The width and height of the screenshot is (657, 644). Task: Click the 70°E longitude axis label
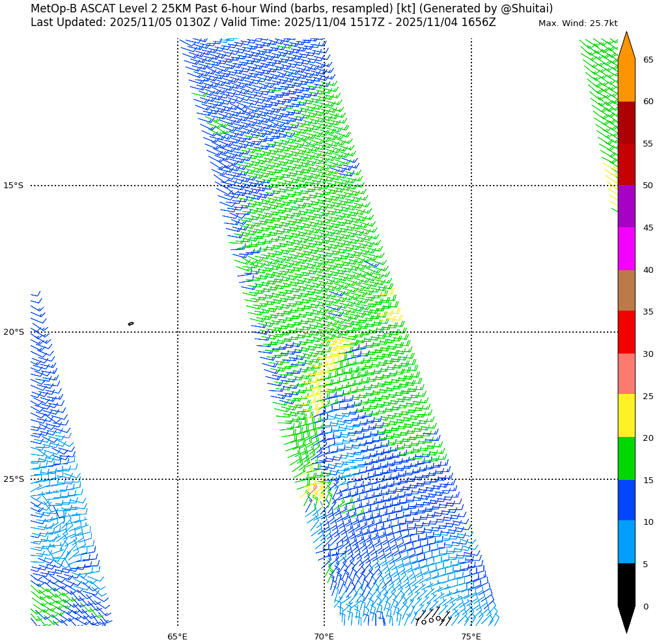coord(324,636)
